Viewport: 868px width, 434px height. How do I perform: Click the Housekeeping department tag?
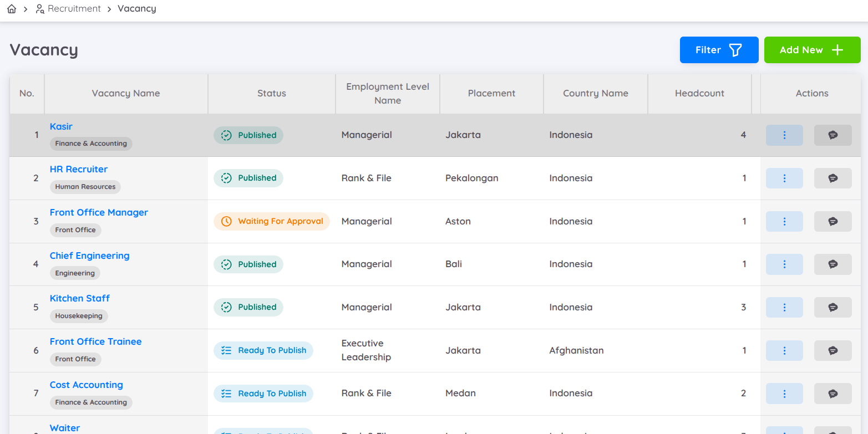(79, 316)
